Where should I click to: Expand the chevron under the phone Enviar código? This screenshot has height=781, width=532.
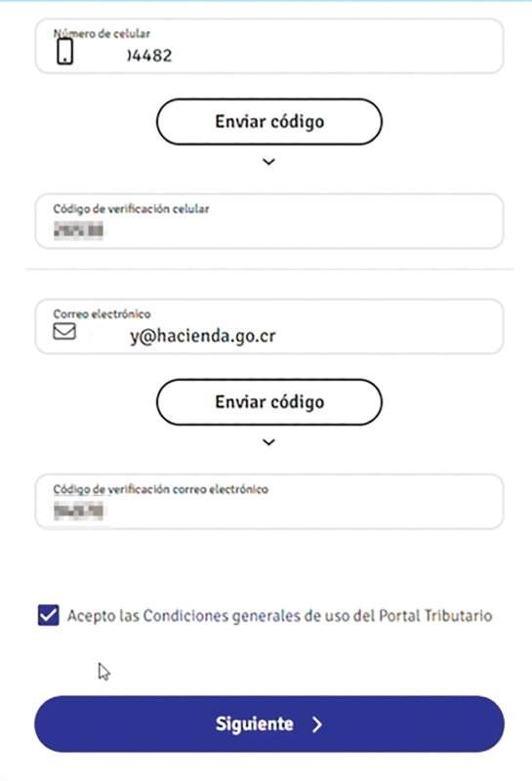269,161
